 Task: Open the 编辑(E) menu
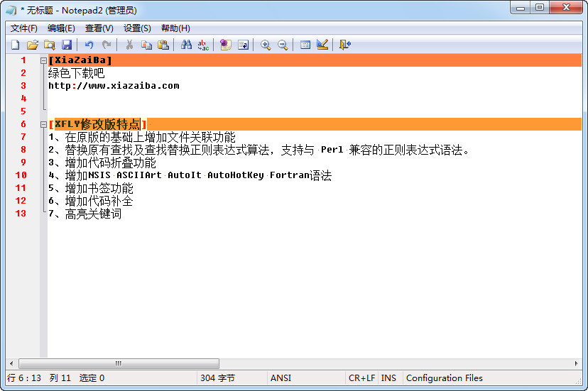(61, 28)
